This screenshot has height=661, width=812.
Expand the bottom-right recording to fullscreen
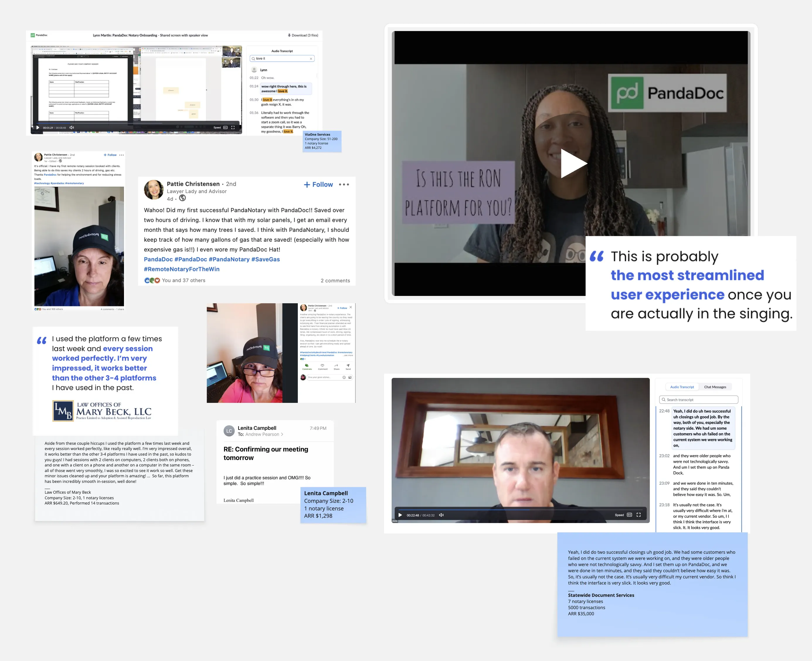click(x=639, y=515)
